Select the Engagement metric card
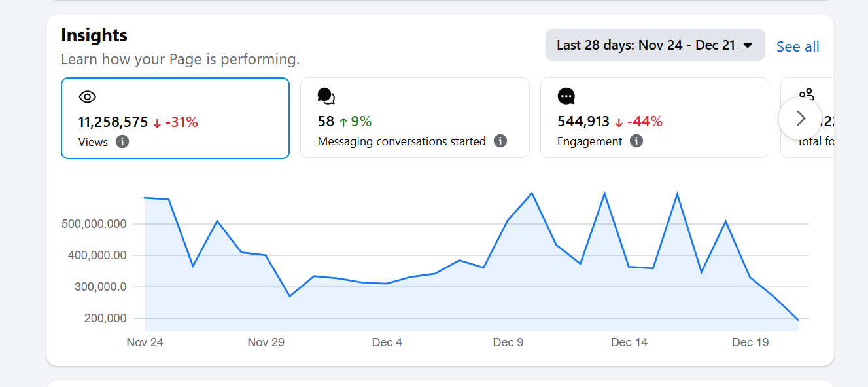The height and width of the screenshot is (387, 868). [x=654, y=118]
